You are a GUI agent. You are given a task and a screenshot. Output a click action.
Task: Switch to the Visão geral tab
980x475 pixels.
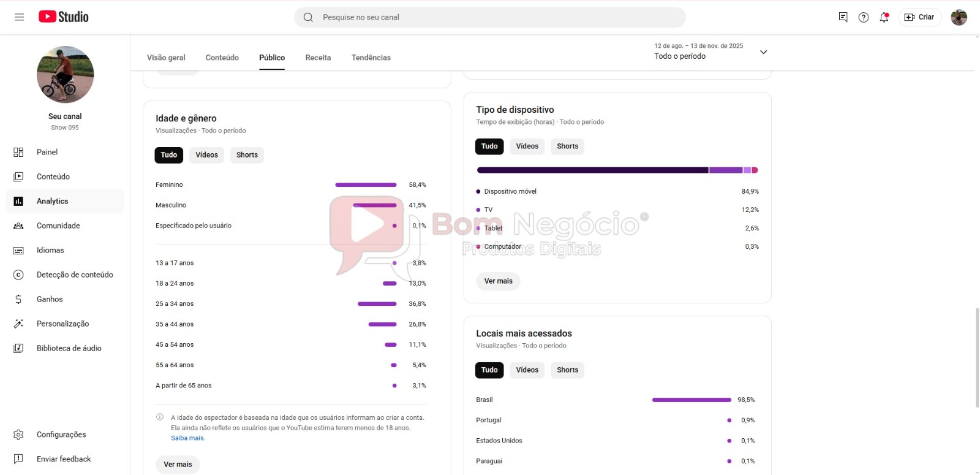[166, 58]
